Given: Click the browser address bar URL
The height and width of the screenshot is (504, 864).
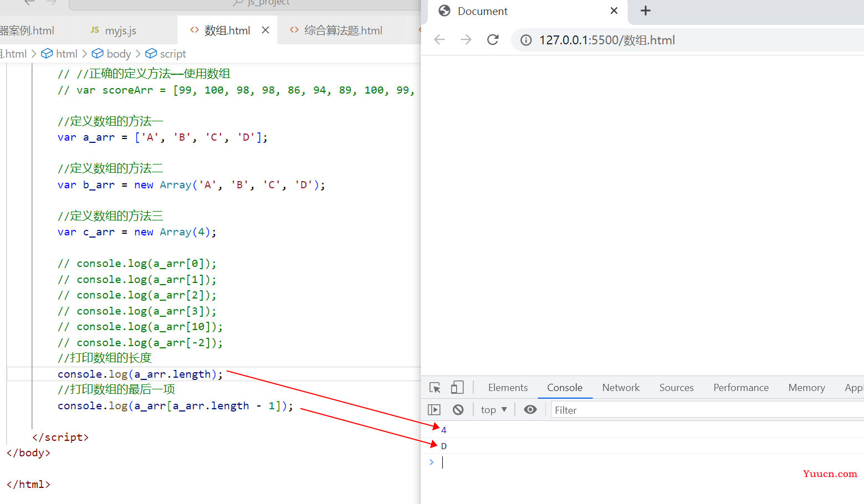Looking at the screenshot, I should pyautogui.click(x=607, y=40).
